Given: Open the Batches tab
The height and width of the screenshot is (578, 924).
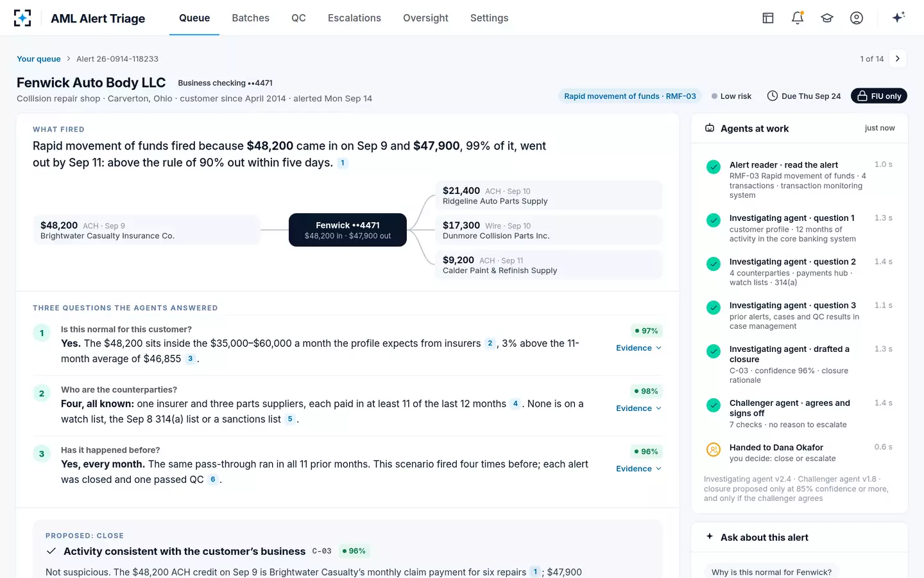Looking at the screenshot, I should [x=250, y=18].
